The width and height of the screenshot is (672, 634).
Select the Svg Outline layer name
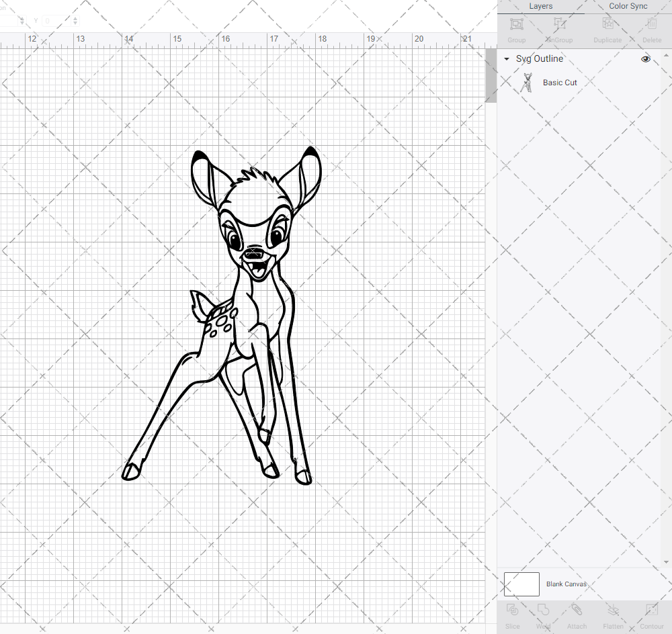(x=539, y=58)
